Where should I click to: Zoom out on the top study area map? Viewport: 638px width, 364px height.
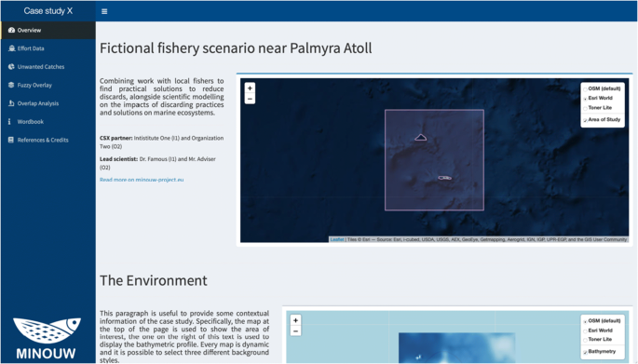250,99
